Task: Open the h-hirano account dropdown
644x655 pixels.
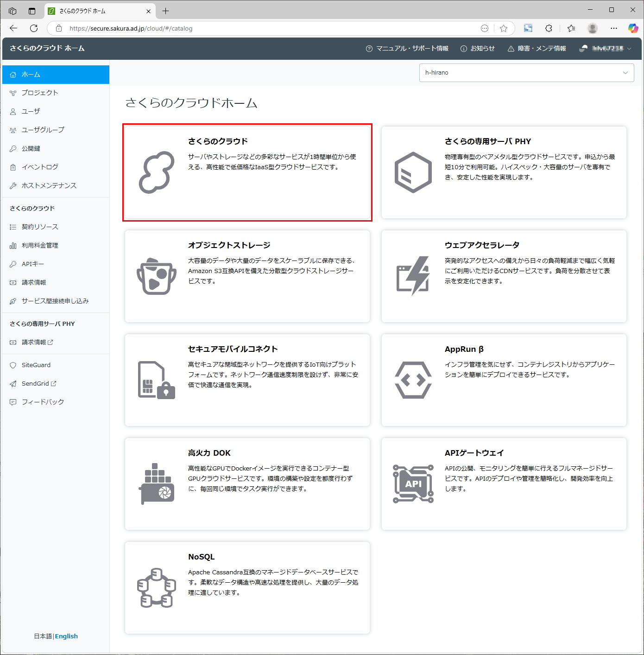Action: tap(526, 73)
